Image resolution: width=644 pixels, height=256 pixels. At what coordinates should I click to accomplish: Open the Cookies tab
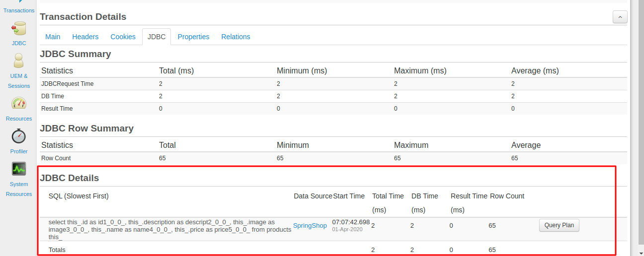[123, 37]
